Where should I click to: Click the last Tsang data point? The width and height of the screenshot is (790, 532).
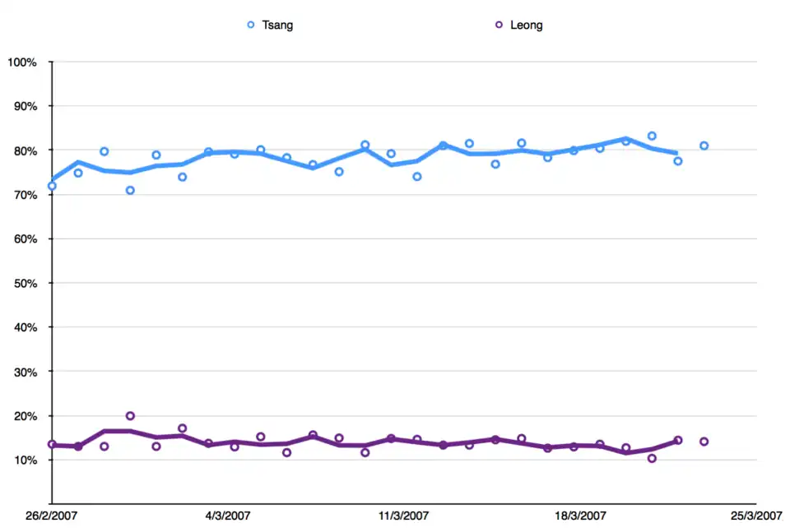[x=704, y=146]
